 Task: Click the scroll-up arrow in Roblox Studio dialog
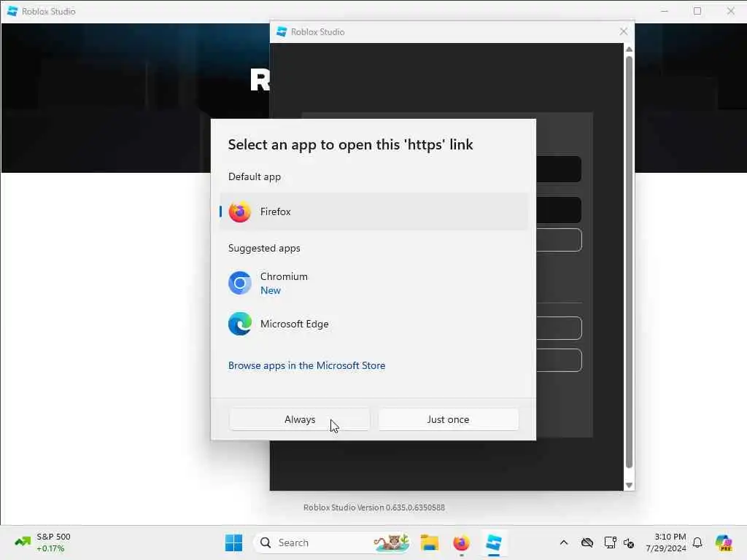click(629, 49)
